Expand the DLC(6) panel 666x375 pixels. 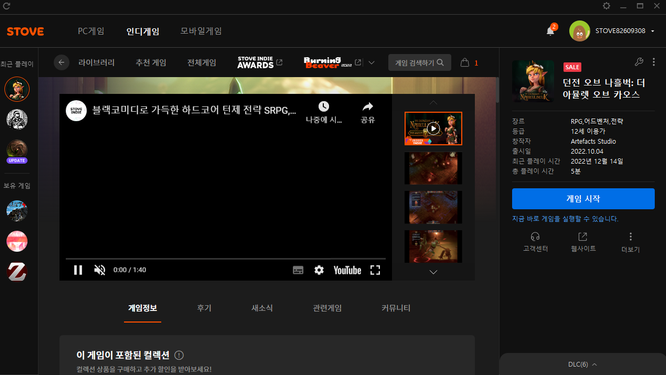click(x=582, y=364)
